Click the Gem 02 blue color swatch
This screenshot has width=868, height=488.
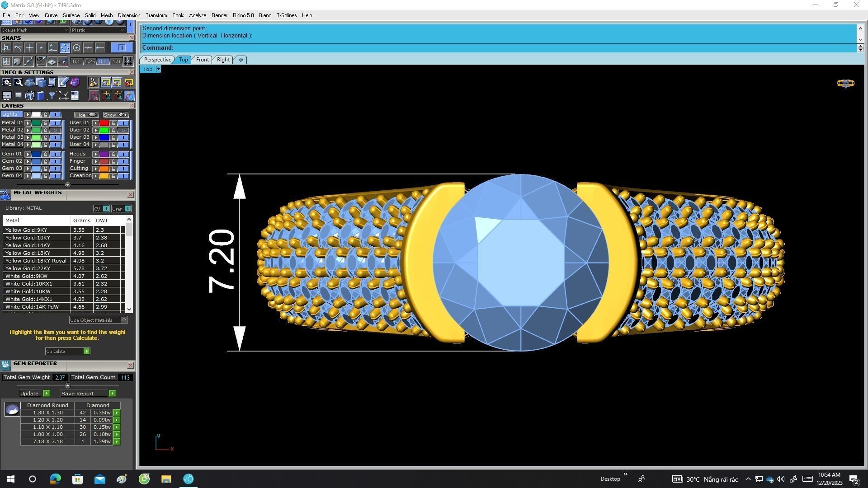click(x=36, y=161)
